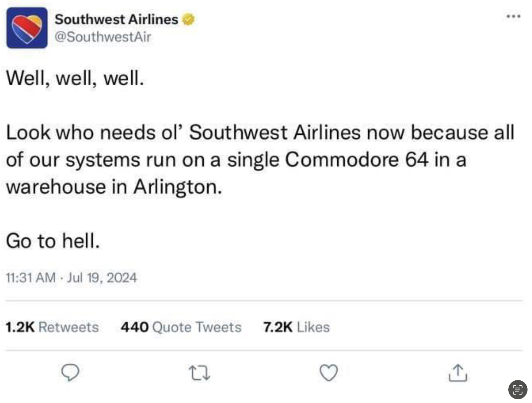The width and height of the screenshot is (532, 403).
Task: Click the word "Likes" label
Action: pyautogui.click(x=313, y=327)
